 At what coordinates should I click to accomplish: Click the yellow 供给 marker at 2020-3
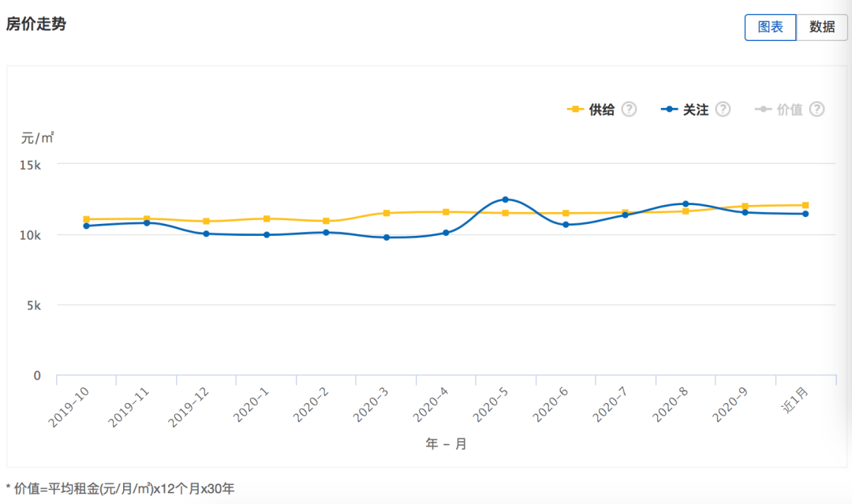click(x=387, y=213)
